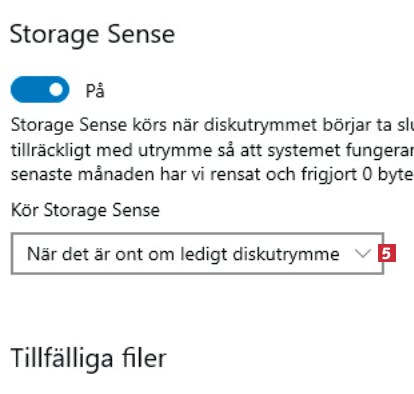This screenshot has height=394, width=414.
Task: Click the På label beside the switch
Action: [95, 91]
